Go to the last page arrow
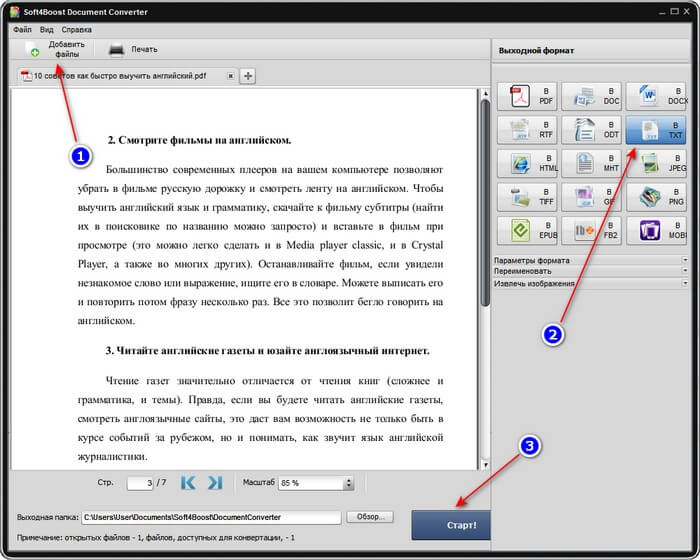Viewport: 700px width, 560px height. (215, 483)
